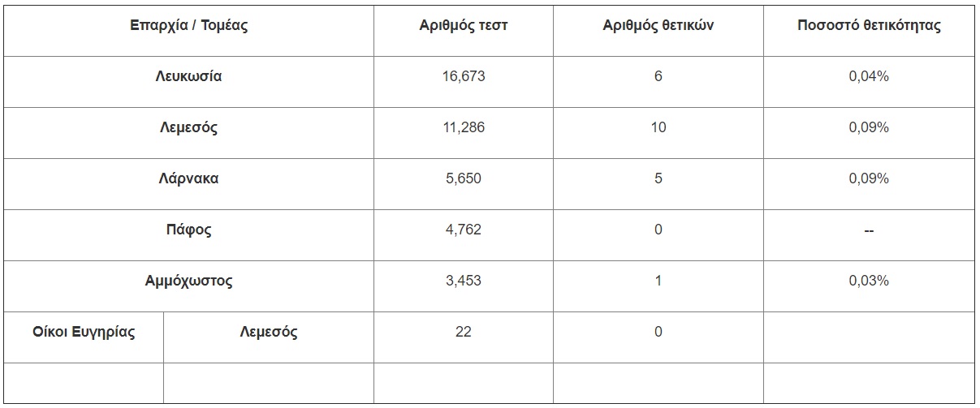Select the Λάρνακα row label
This screenshot has height=408, width=980.
[x=188, y=179]
